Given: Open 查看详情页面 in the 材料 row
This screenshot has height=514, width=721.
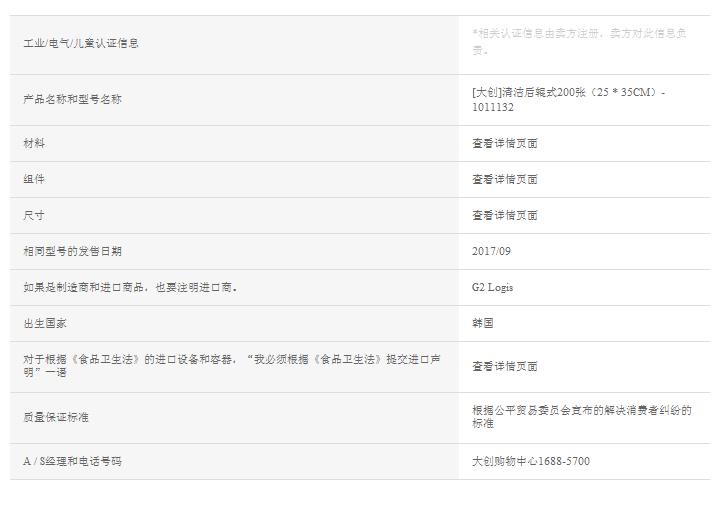Looking at the screenshot, I should (505, 143).
